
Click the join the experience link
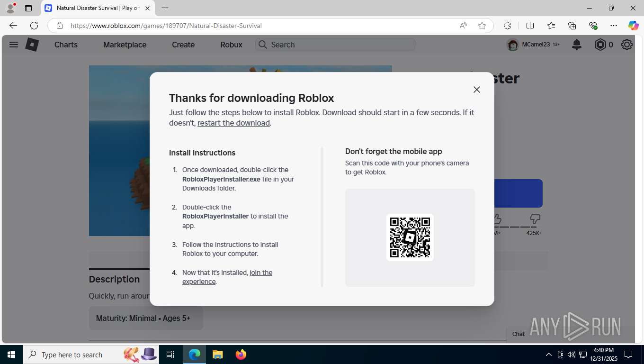click(227, 277)
